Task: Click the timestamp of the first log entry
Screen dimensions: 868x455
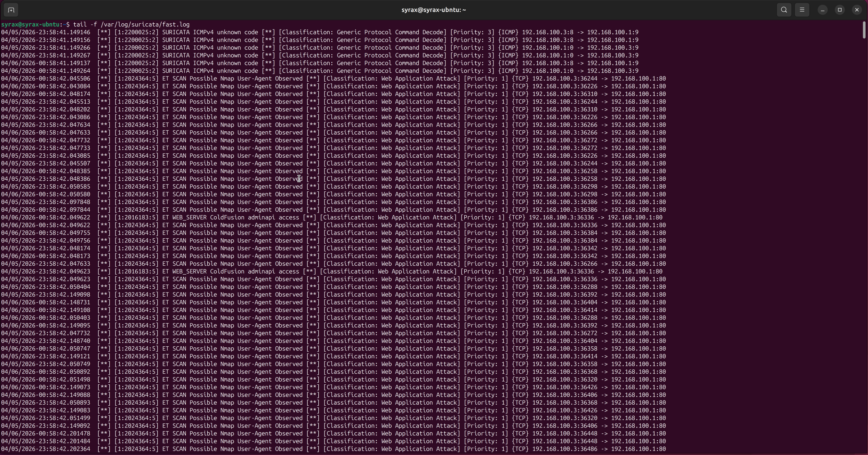Action: (46, 32)
